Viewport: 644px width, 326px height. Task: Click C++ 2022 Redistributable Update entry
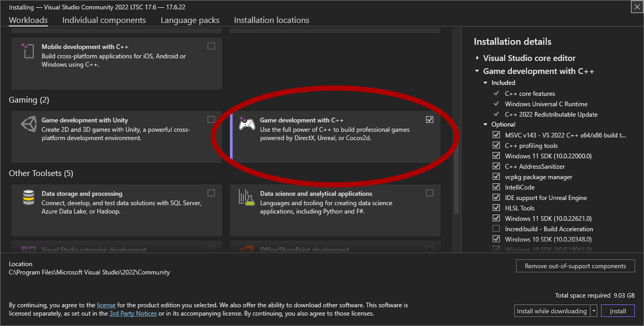[551, 115]
